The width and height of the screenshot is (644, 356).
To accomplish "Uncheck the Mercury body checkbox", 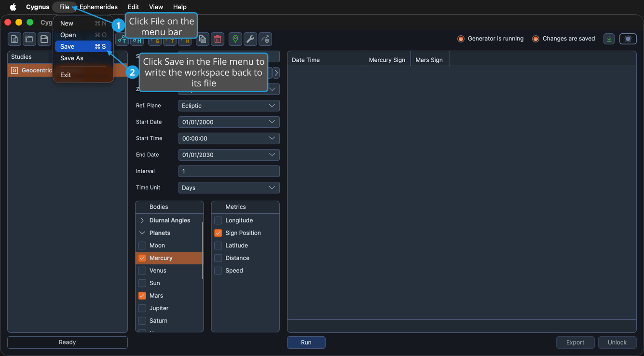I will click(142, 258).
